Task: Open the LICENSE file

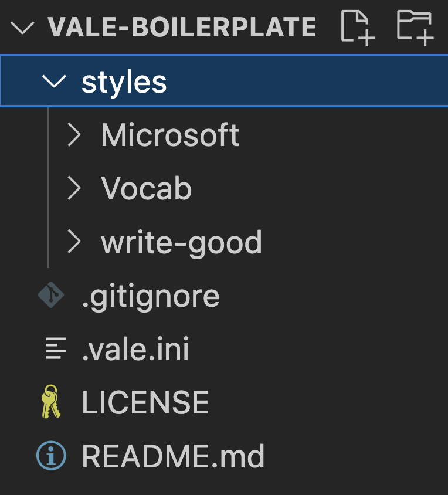Action: (145, 402)
